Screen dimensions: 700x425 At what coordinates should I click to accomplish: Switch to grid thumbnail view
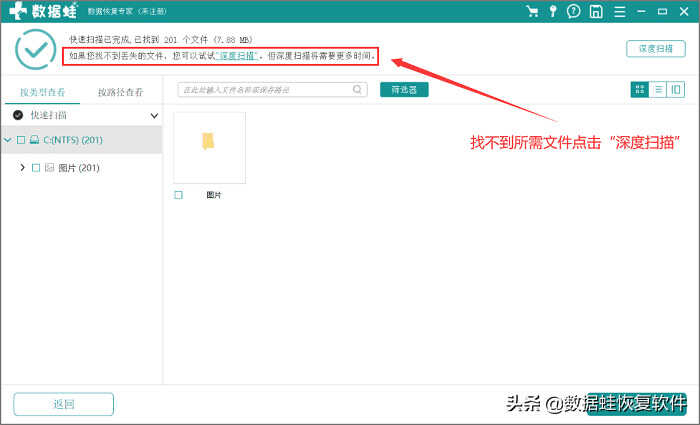click(640, 90)
